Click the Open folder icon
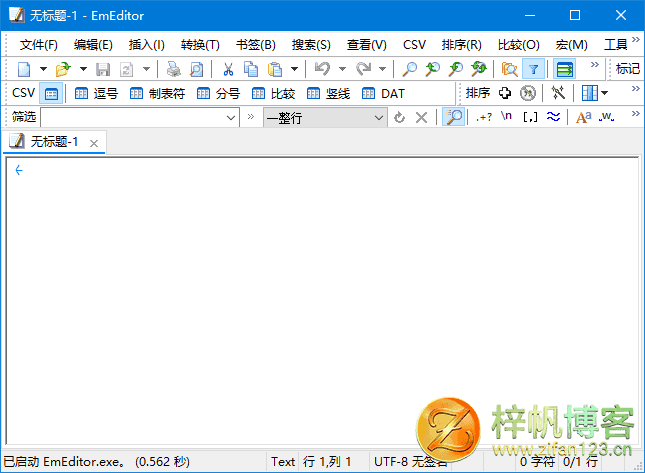The height and width of the screenshot is (473, 645). tap(63, 69)
